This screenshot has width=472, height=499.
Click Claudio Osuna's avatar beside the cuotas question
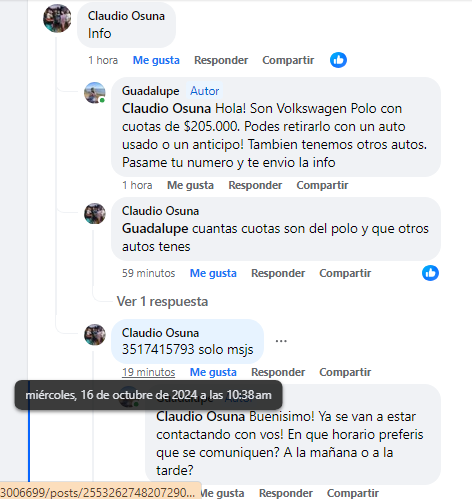(95, 213)
